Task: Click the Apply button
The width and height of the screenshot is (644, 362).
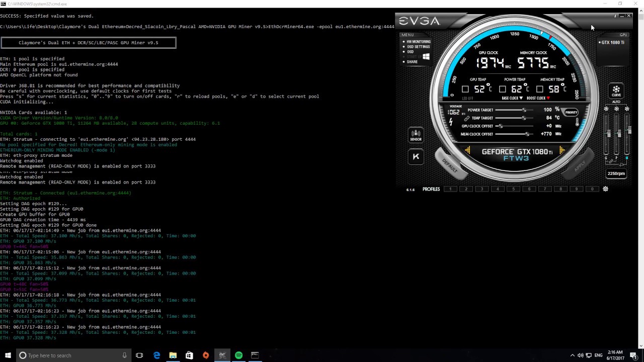Action: (x=580, y=164)
